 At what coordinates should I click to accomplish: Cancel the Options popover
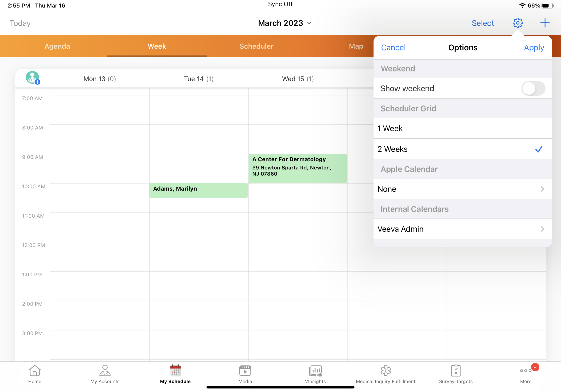pos(393,48)
